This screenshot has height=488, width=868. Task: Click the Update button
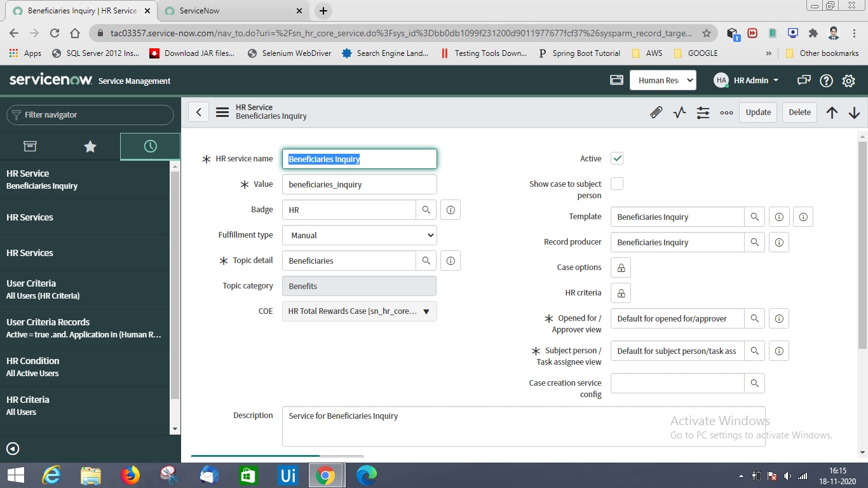[x=758, y=112]
